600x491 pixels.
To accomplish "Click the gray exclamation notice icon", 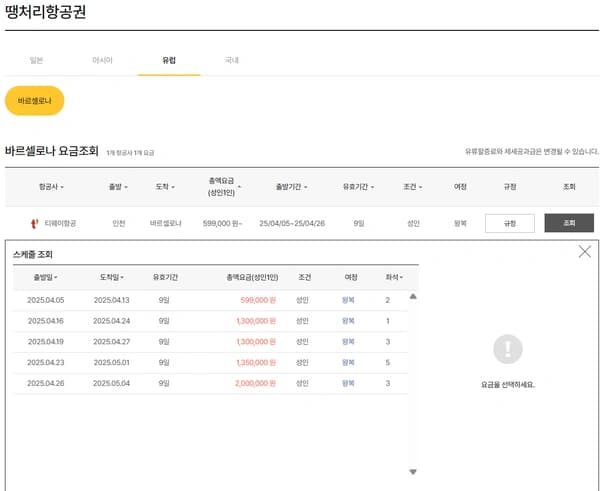I will tap(507, 349).
